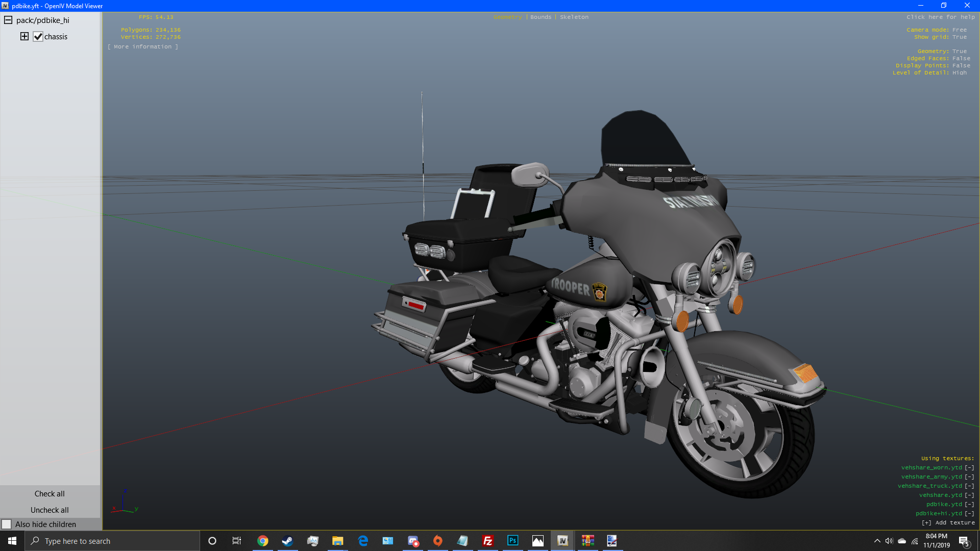This screenshot has height=551, width=980.
Task: Collapse the pack/pdbike_hi tree root
Action: pyautogui.click(x=8, y=20)
